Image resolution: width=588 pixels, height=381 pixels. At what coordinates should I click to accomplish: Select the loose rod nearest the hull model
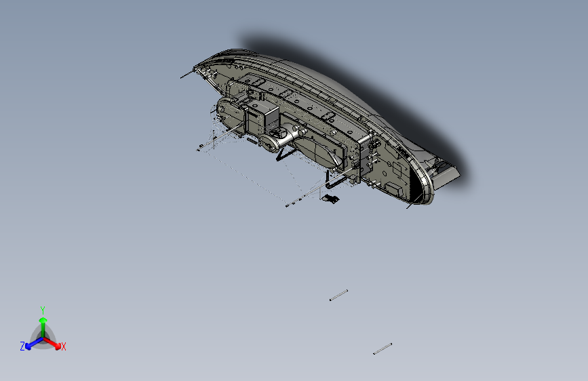(x=338, y=295)
